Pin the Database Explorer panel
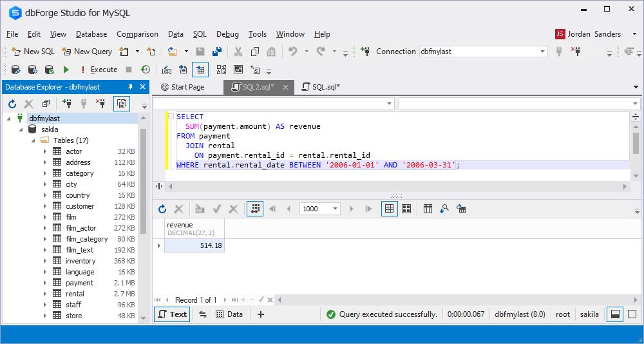The image size is (644, 344). [131, 87]
